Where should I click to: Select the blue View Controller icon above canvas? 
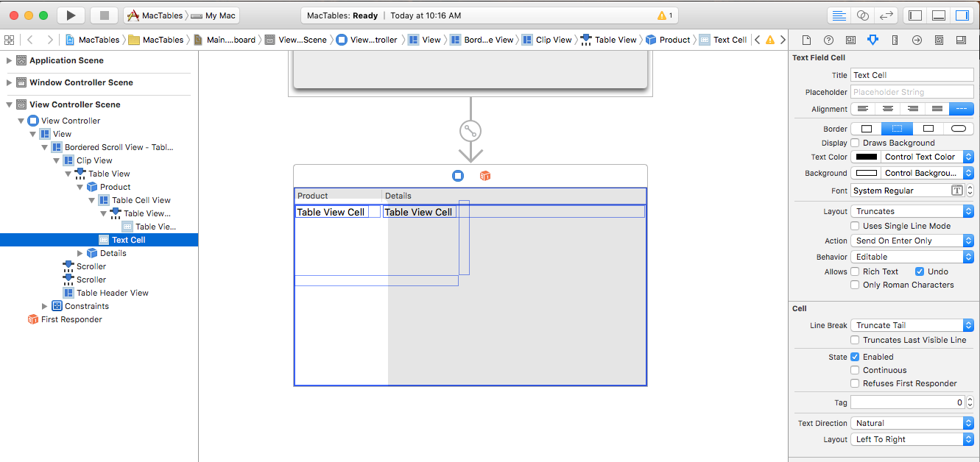point(458,175)
